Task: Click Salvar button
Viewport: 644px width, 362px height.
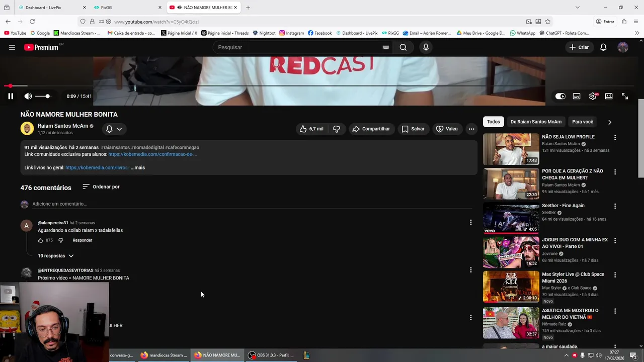Action: point(413,129)
